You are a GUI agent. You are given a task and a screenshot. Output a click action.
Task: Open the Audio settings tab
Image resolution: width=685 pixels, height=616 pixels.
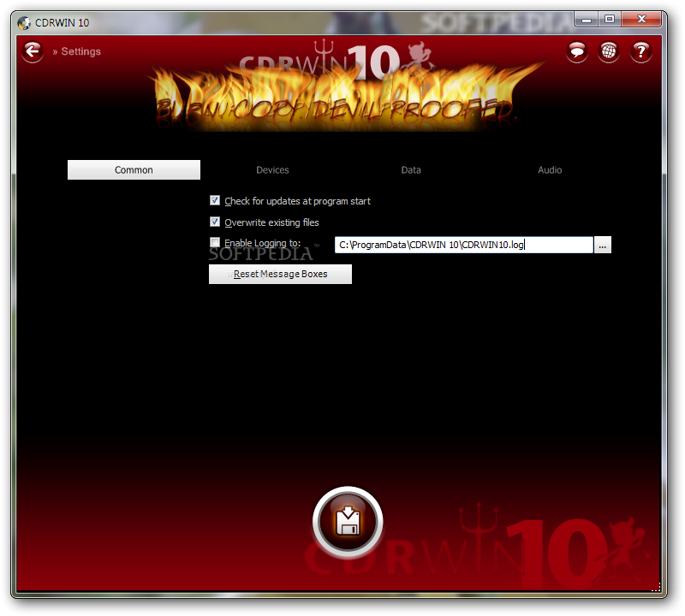pyautogui.click(x=550, y=169)
